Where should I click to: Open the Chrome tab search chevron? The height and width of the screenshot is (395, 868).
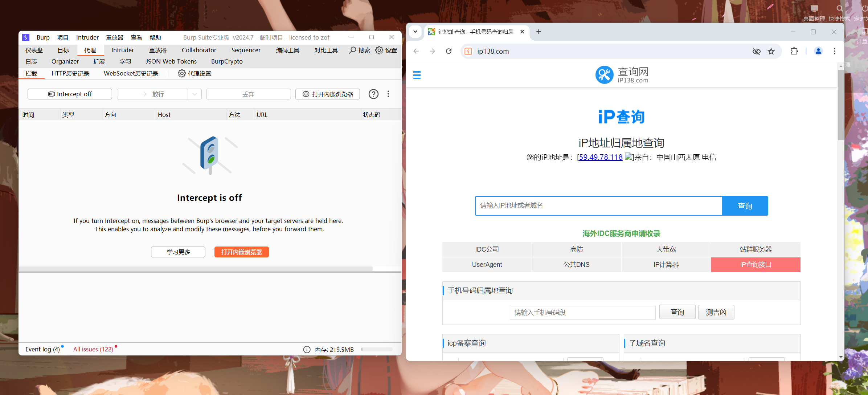coord(415,32)
